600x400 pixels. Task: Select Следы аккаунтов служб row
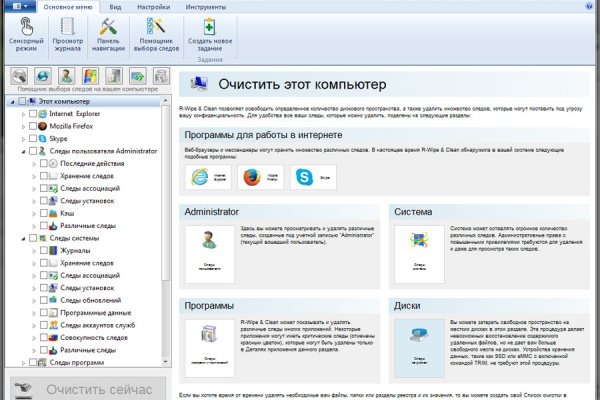tap(98, 325)
